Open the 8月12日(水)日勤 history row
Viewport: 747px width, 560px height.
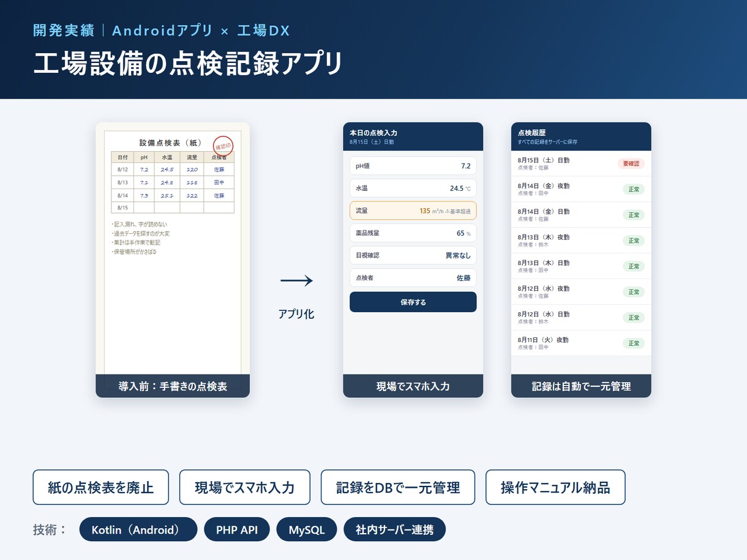click(581, 318)
